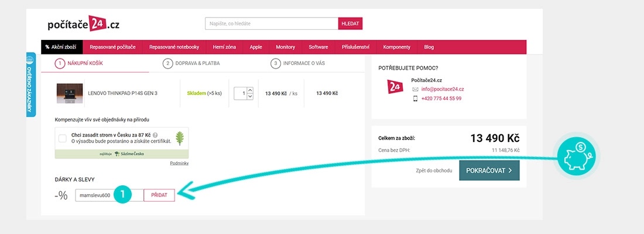
Task: Open the Blog page
Action: tap(429, 47)
